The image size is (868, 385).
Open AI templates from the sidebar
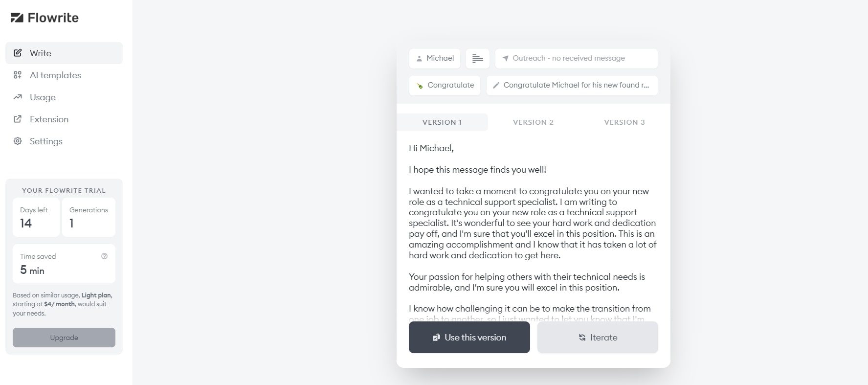pos(55,75)
